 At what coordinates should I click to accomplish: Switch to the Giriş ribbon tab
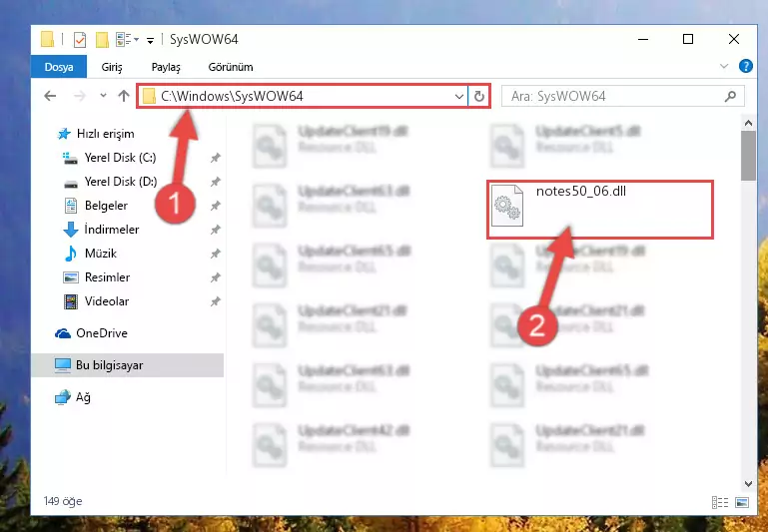(x=112, y=67)
